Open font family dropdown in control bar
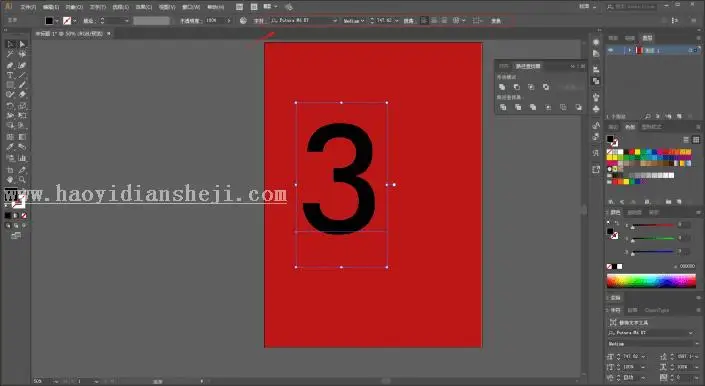This screenshot has height=386, width=705. point(335,21)
